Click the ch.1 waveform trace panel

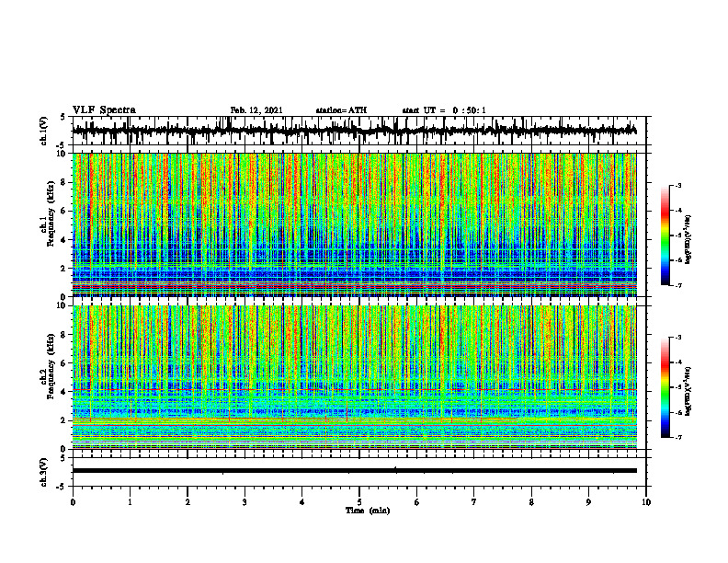tap(359, 131)
